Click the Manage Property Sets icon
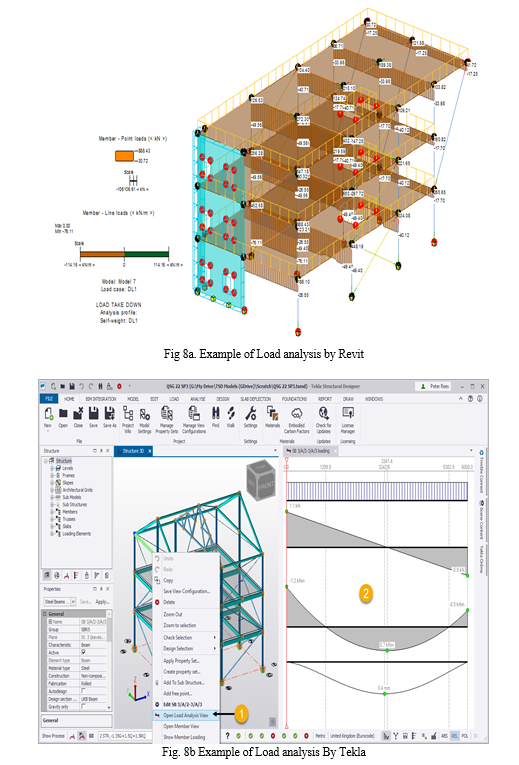519x765 pixels. (167, 420)
